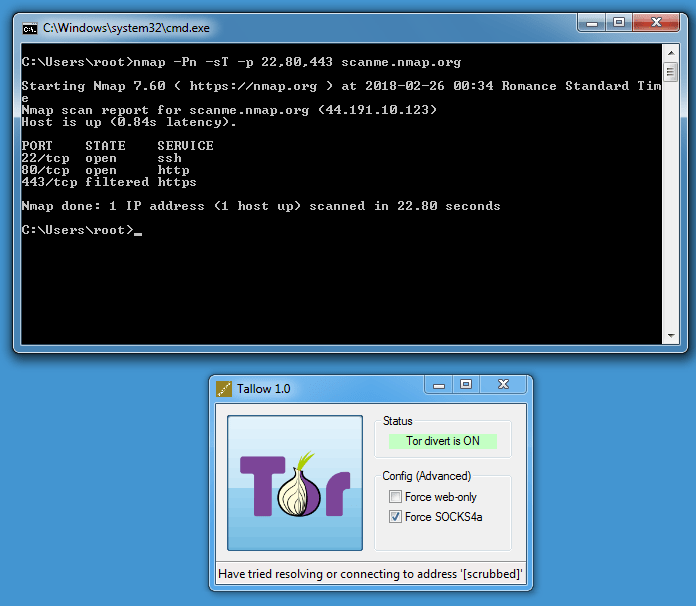The image size is (696, 606).
Task: Click the Tallow feather icon in title bar
Action: point(224,388)
